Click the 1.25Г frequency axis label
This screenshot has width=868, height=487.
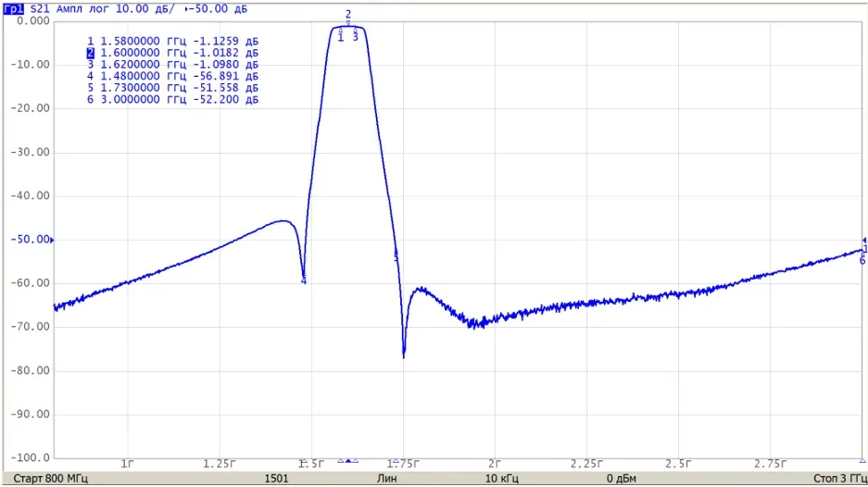click(x=220, y=464)
